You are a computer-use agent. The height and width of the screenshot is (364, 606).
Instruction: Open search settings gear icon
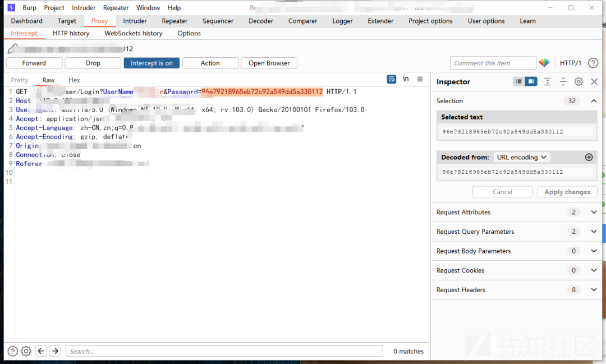pos(26,351)
